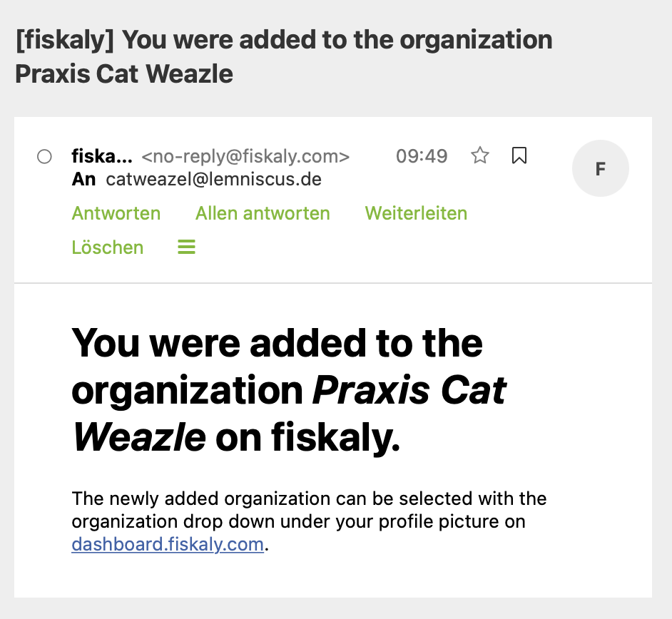Viewport: 672px width, 619px height.
Task: Star this fiskaly email
Action: (480, 155)
